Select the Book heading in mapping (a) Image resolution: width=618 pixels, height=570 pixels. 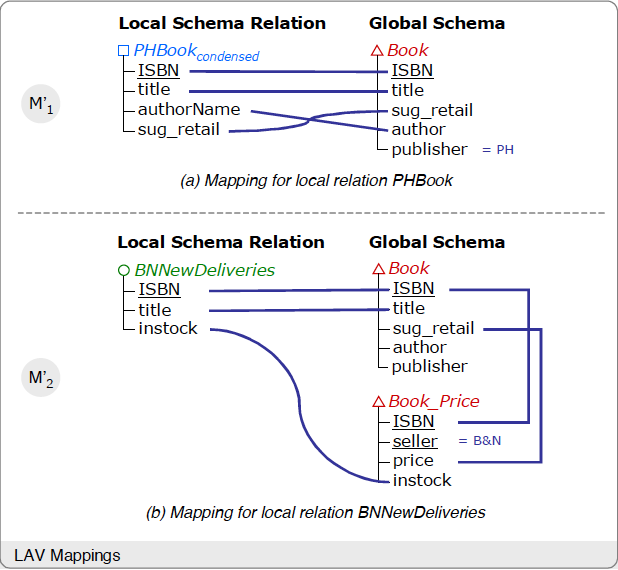(x=408, y=50)
